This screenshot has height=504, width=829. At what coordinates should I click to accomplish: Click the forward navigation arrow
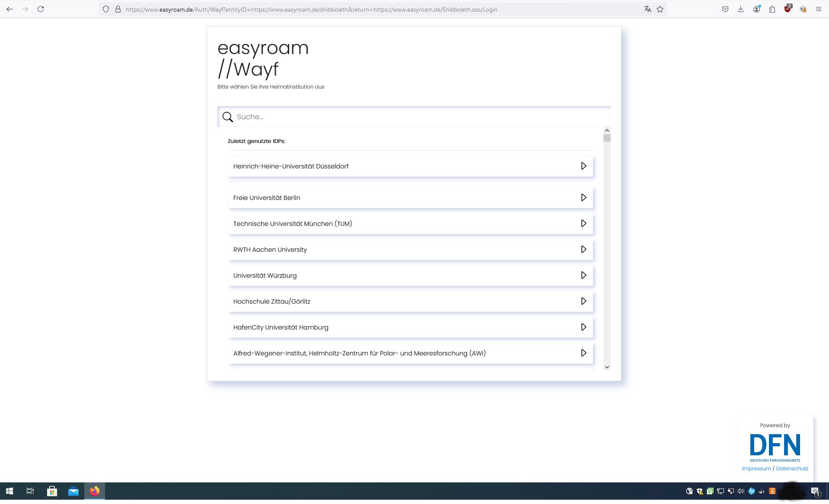click(x=25, y=9)
